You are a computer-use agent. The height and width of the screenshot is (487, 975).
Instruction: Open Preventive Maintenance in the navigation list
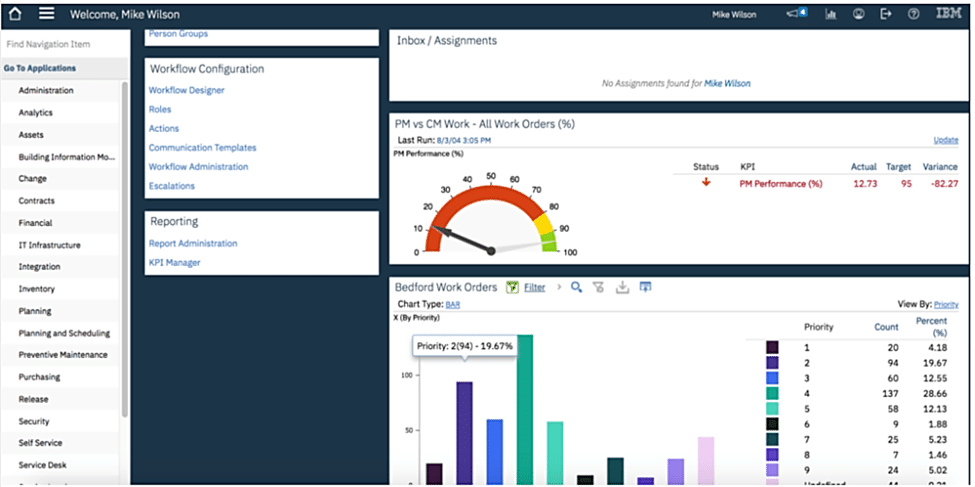62,355
